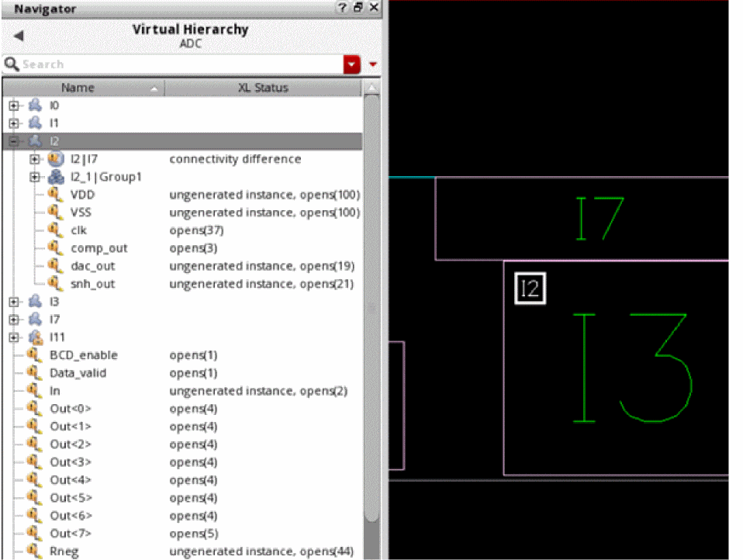743x560 pixels.
Task: Collapse the I2 tree node
Action: [14, 141]
